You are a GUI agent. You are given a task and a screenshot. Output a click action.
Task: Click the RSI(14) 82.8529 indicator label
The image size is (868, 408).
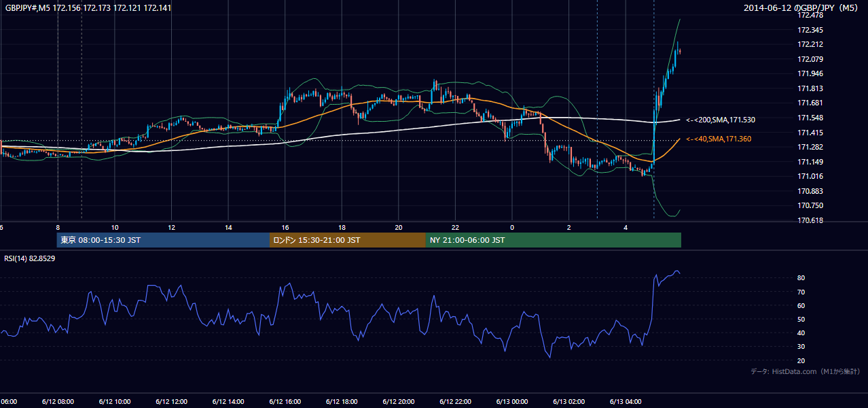[30, 258]
